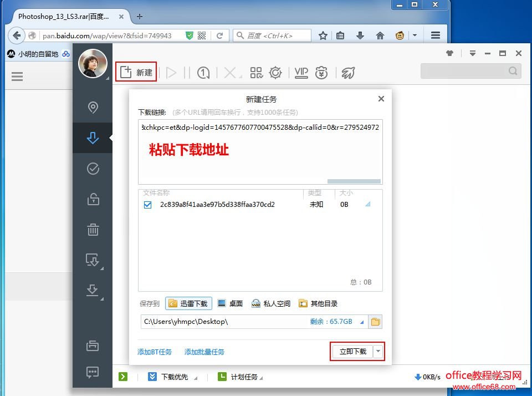
Task: Open dropdown arrow beside 立即下载
Action: (x=378, y=352)
